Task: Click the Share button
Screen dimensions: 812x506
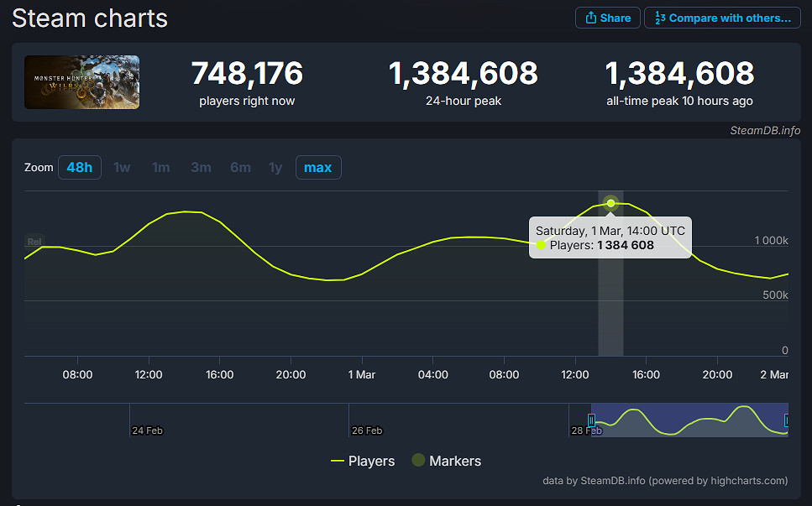Action: coord(607,18)
